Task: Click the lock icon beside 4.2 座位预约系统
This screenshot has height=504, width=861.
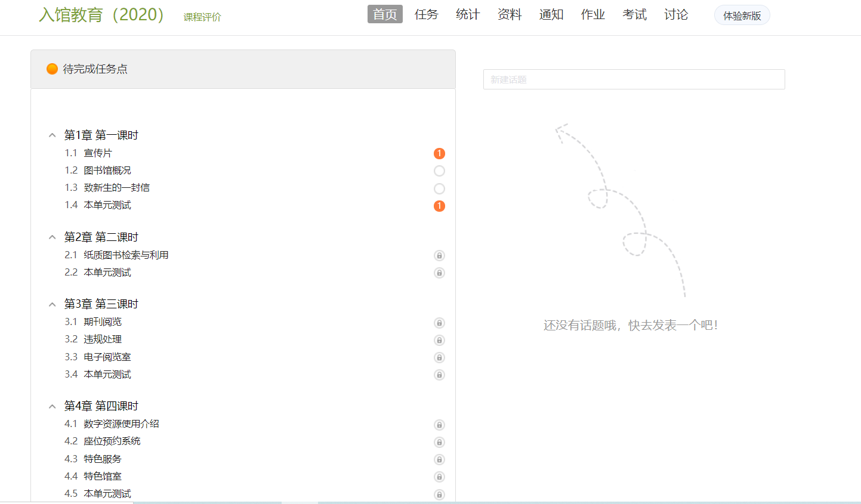Action: point(439,442)
